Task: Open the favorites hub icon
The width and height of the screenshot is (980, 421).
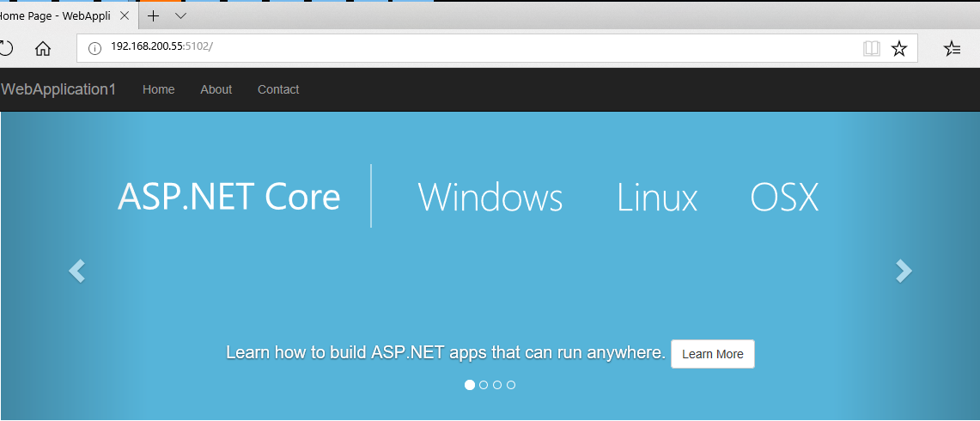Action: [952, 49]
